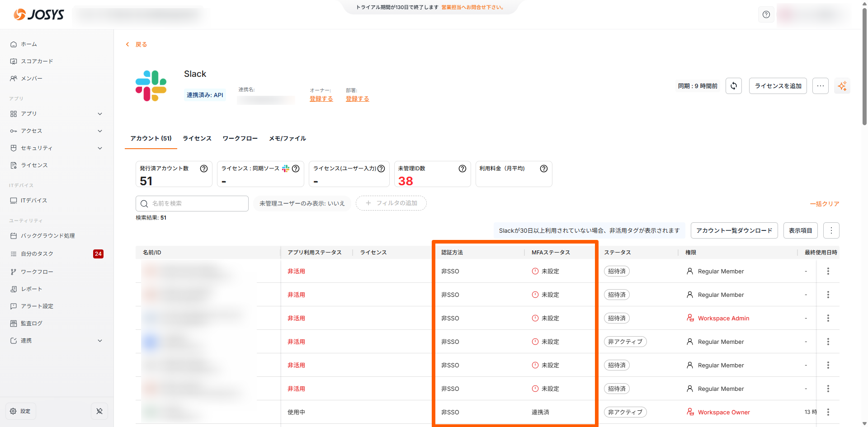
Task: Open row actions for Workspace Admin row
Action: pyautogui.click(x=828, y=318)
